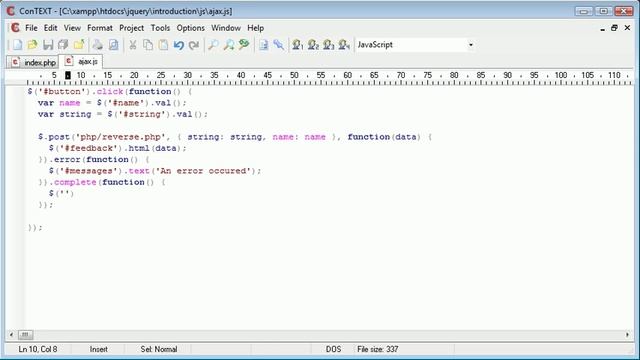Screen dimensions: 640x360
Task: Click the 'Insert' status bar entry
Action: pos(98,349)
